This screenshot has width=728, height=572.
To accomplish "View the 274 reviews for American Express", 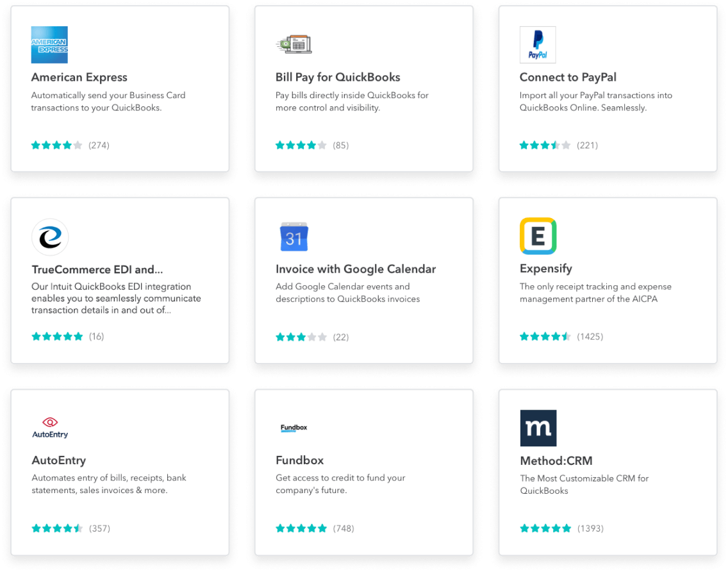I will [99, 146].
